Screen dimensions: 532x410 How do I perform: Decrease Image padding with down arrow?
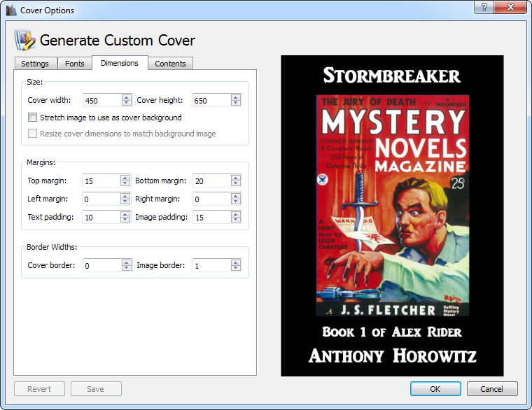pos(235,220)
